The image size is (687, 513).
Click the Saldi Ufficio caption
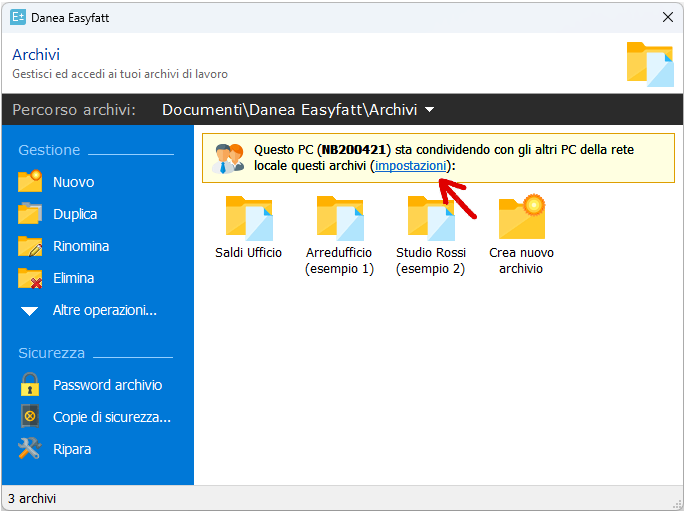pos(248,252)
